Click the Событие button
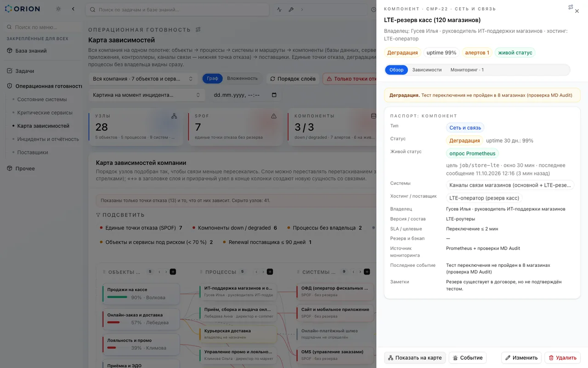 (468, 358)
